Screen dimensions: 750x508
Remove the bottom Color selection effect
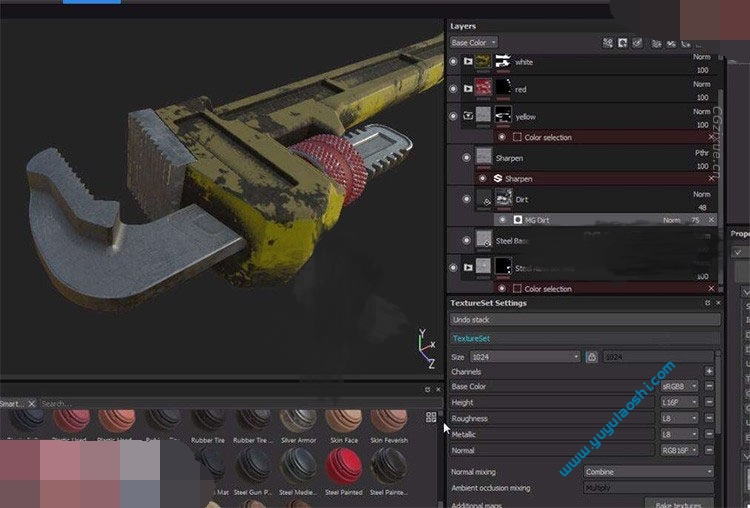[x=711, y=288]
